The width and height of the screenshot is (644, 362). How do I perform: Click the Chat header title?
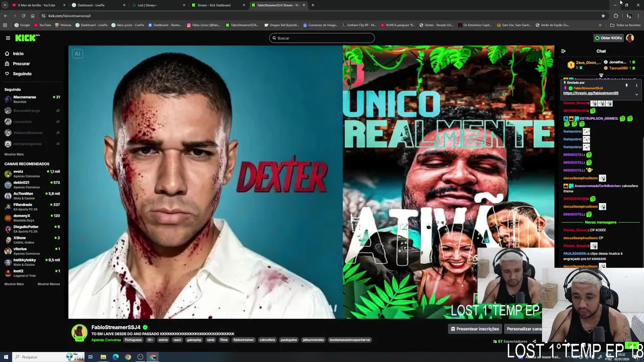coord(601,51)
